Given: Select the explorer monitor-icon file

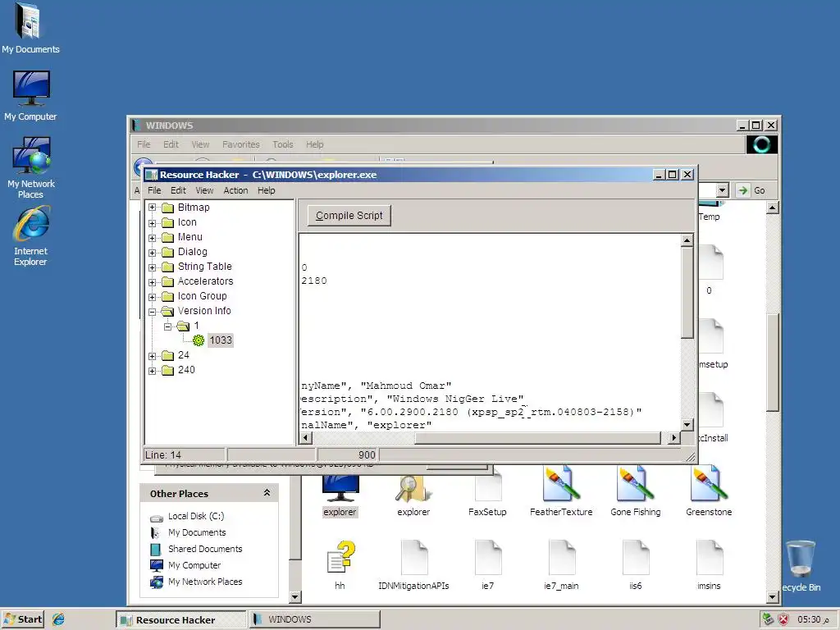Looking at the screenshot, I should [340, 495].
